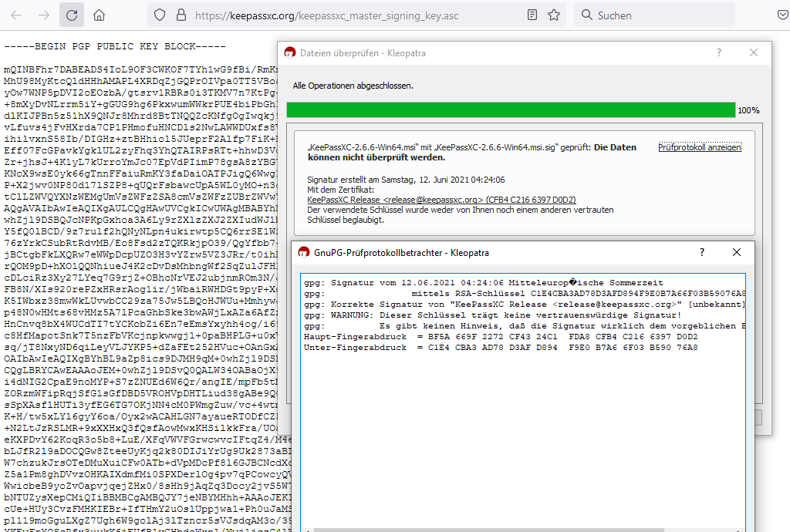Click the Haupt-Fingerabdruck line in the log
The image size is (790, 532).
tap(501, 337)
